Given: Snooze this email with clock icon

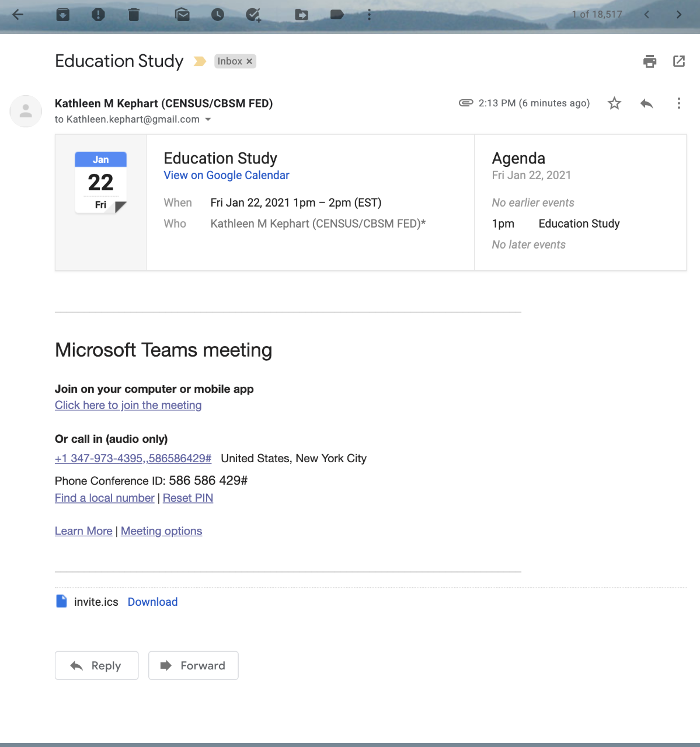Looking at the screenshot, I should [x=218, y=15].
